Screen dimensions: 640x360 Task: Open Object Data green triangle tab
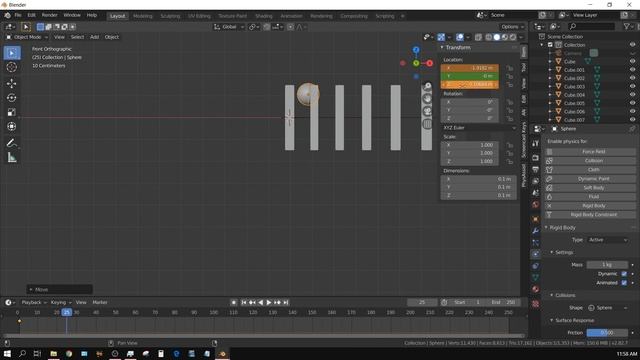536,278
